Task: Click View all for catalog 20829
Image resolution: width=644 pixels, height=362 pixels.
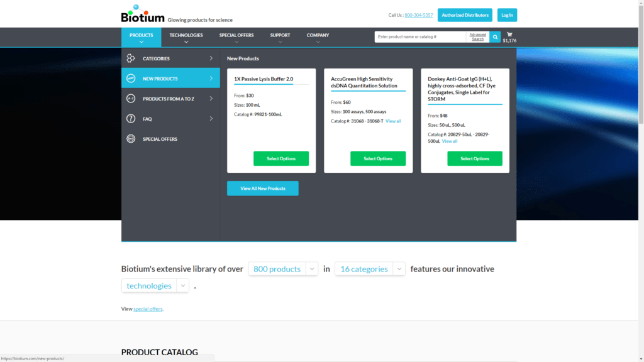Action: (450, 141)
